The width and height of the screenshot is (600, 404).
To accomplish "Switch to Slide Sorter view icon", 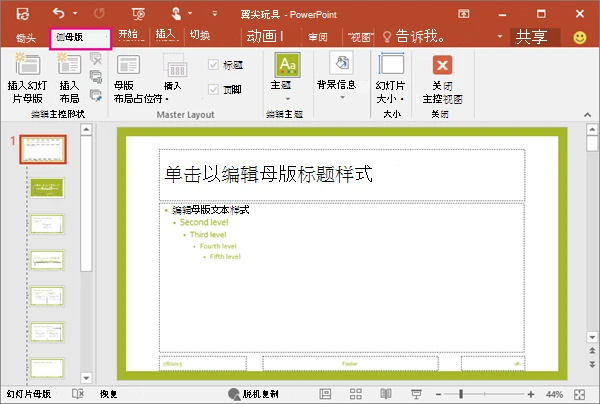I will [355, 394].
